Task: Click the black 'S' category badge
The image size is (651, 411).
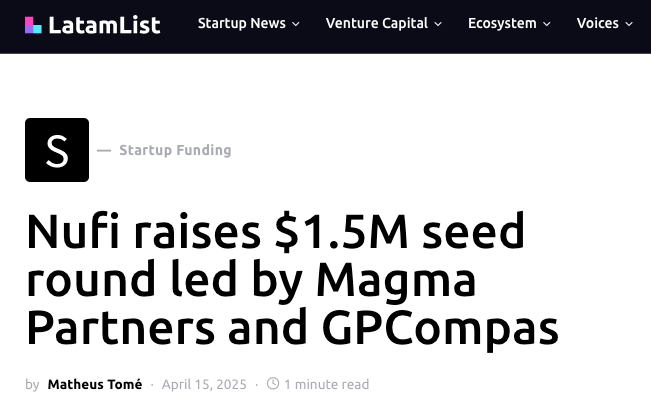Action: 57,150
